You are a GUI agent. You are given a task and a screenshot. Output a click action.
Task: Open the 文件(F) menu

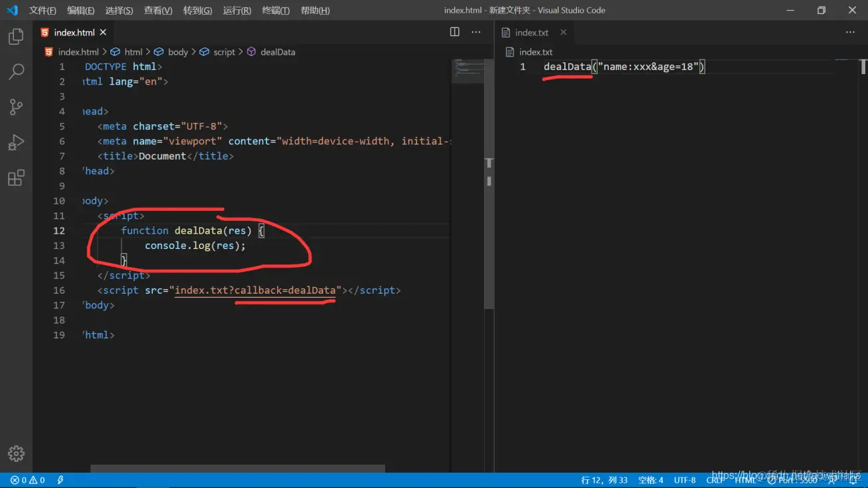(43, 11)
